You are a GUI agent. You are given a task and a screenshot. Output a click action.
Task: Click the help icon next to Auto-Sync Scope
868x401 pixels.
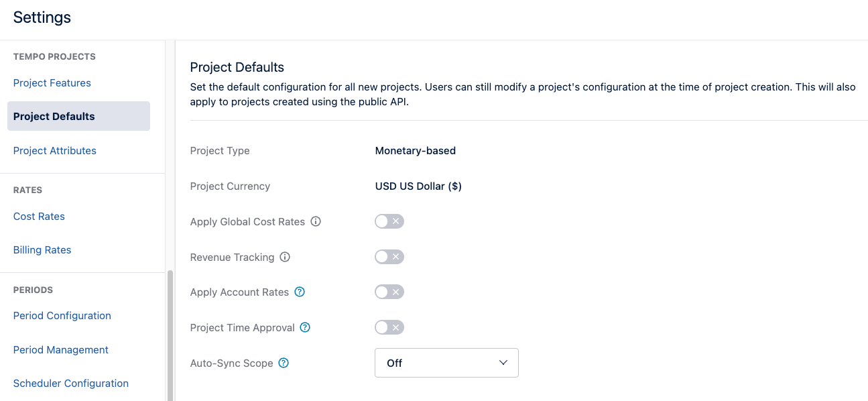click(x=283, y=363)
